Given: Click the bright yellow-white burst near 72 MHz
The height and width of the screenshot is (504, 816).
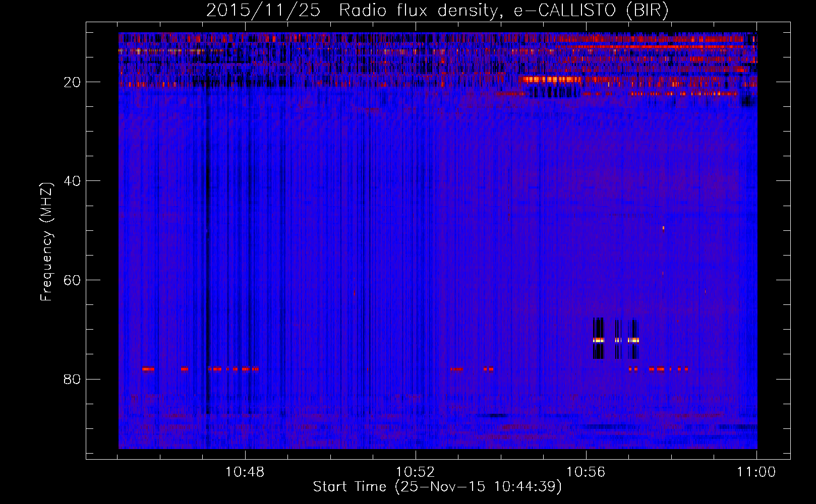Looking at the screenshot, I should point(616,340).
